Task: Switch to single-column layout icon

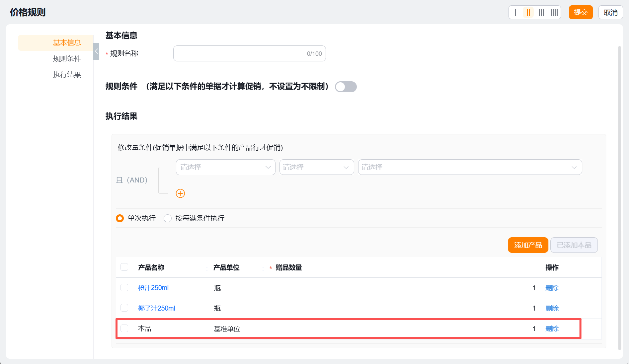Action: 515,13
